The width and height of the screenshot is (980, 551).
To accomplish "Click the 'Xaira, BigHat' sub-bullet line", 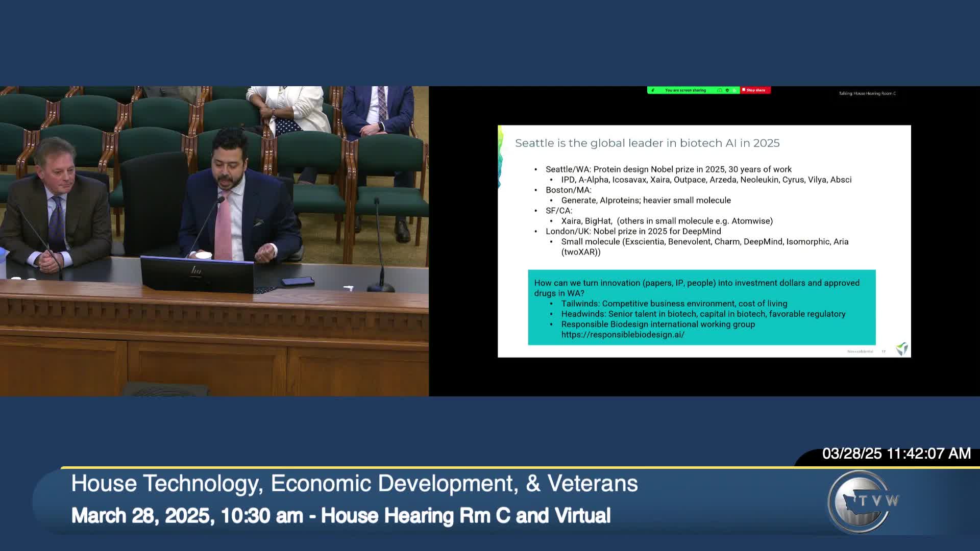I will click(667, 221).
